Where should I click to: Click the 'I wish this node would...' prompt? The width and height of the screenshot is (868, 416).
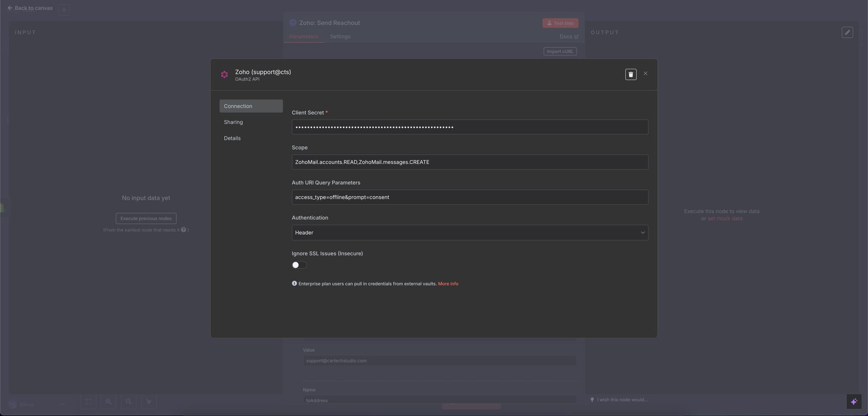click(622, 400)
